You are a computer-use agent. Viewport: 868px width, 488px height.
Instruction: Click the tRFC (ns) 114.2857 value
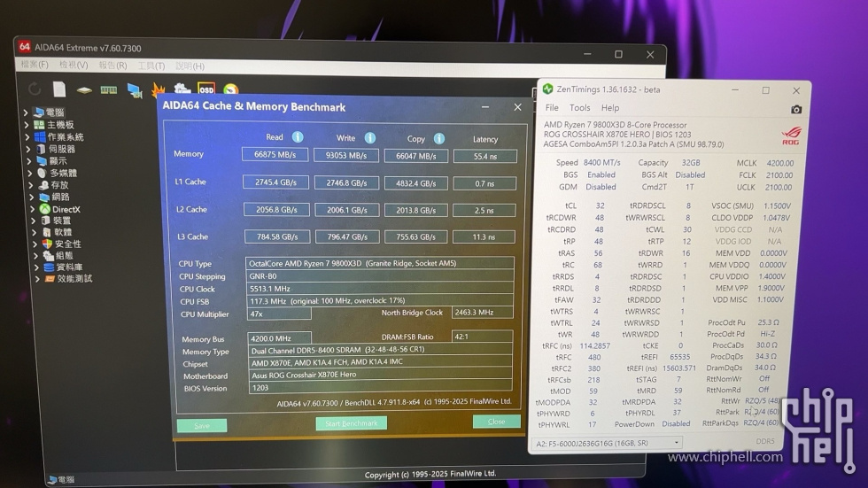tap(594, 345)
